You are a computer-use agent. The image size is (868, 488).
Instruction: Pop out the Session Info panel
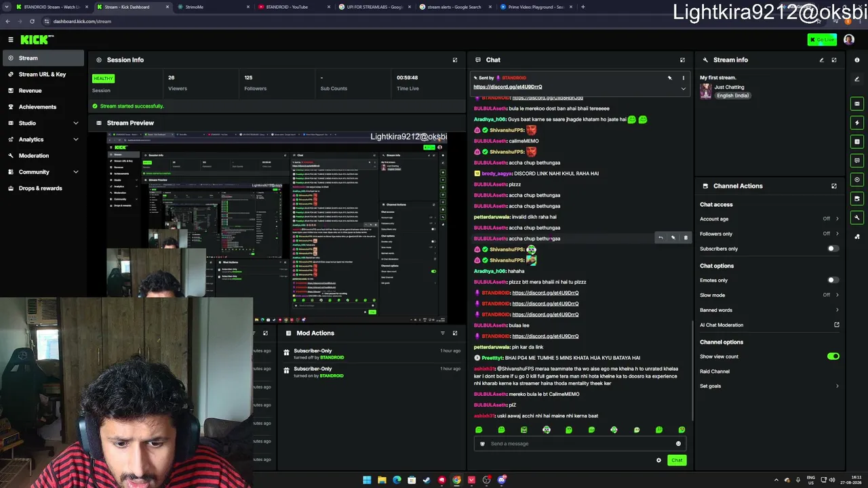455,60
